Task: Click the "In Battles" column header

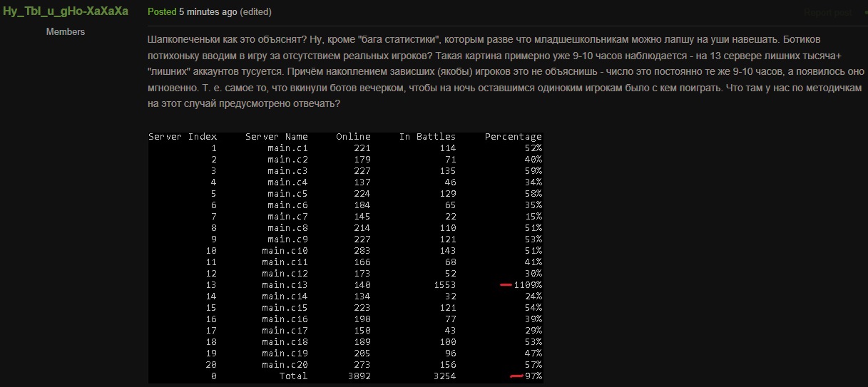Action: click(x=427, y=137)
